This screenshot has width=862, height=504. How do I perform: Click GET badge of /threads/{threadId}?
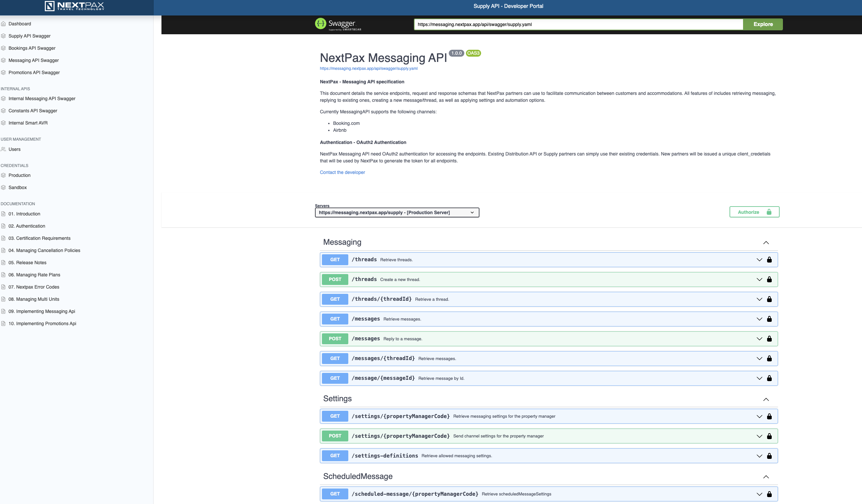pyautogui.click(x=335, y=299)
